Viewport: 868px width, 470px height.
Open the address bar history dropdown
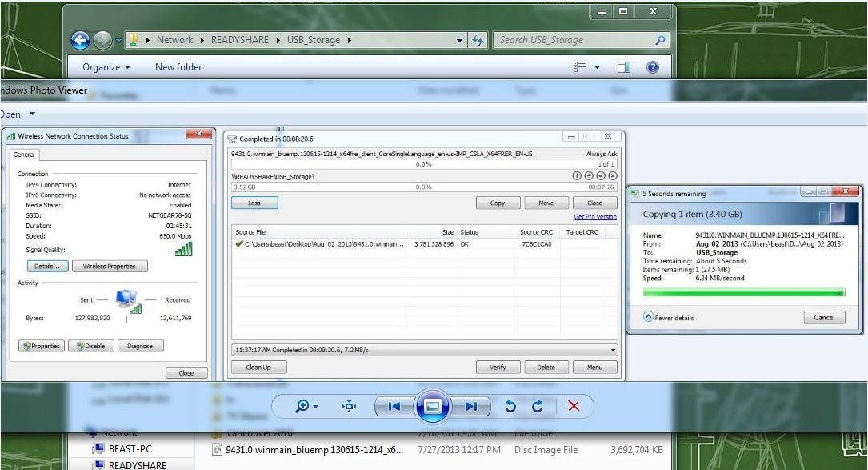click(x=459, y=41)
